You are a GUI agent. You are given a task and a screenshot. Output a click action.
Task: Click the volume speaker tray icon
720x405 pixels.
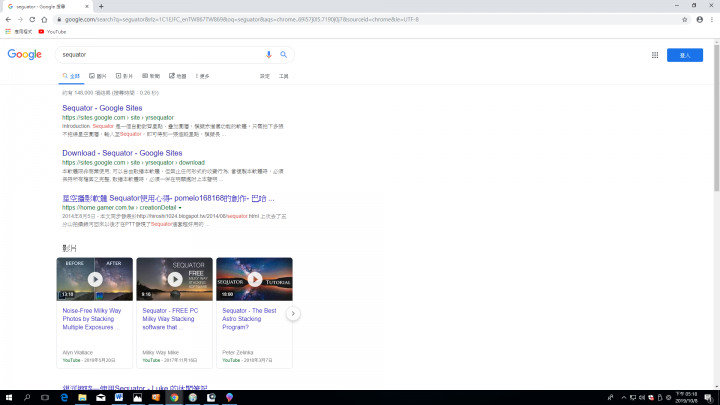tap(641, 398)
